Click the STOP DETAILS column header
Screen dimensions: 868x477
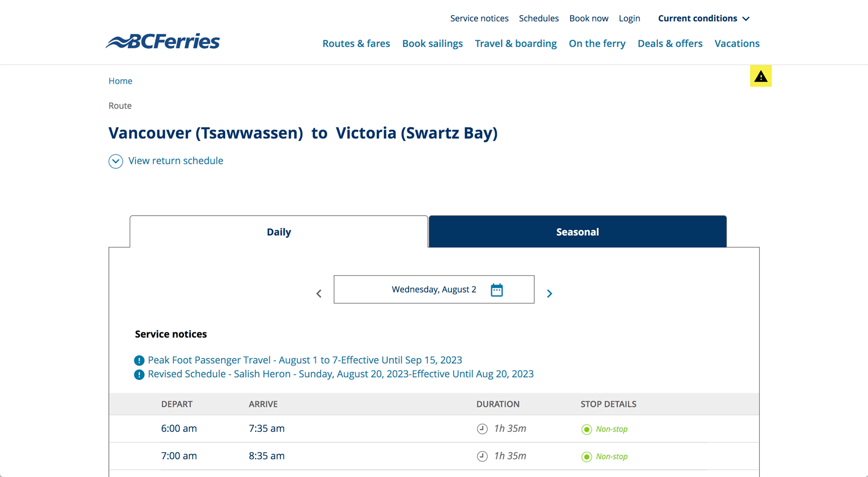pos(608,404)
